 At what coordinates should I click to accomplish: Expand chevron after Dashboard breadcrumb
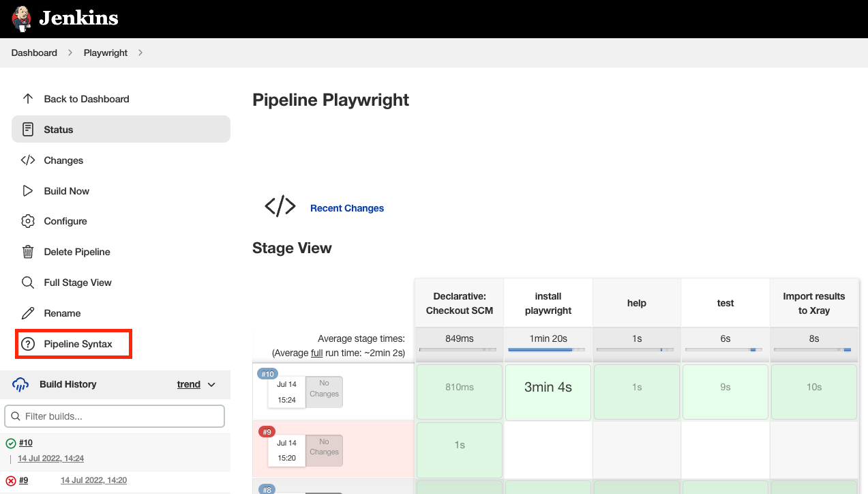pos(70,53)
